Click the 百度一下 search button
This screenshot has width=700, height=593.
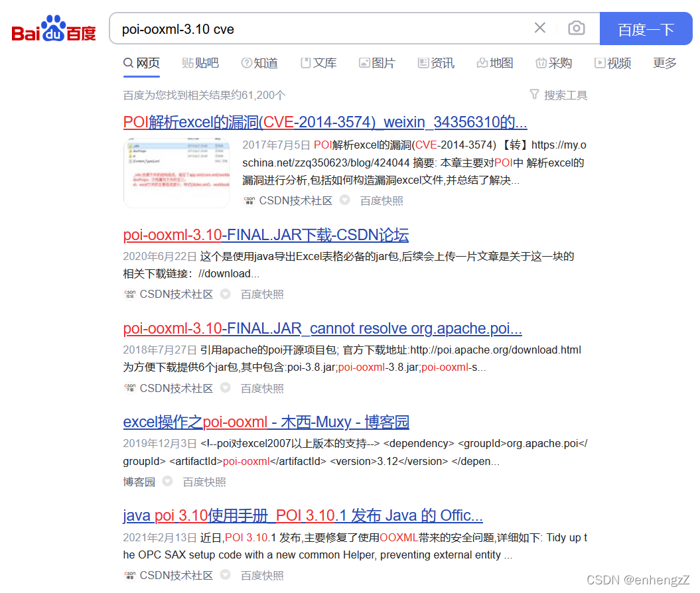tap(646, 29)
